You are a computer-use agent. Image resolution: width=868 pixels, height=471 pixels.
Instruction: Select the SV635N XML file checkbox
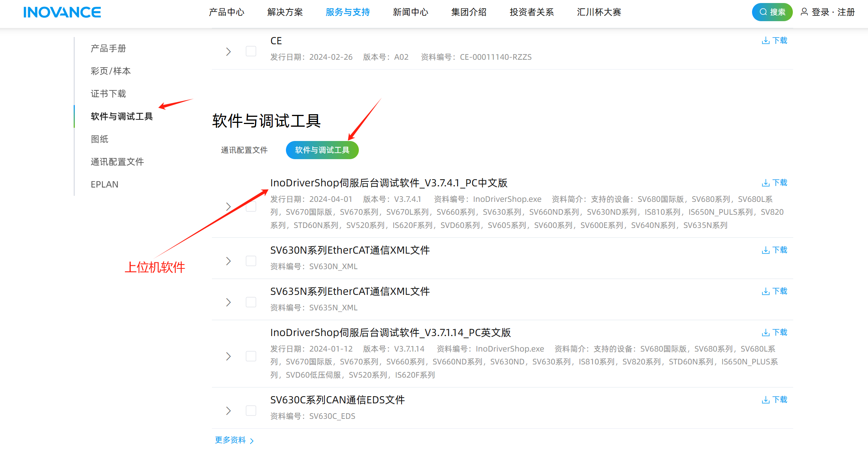point(251,302)
